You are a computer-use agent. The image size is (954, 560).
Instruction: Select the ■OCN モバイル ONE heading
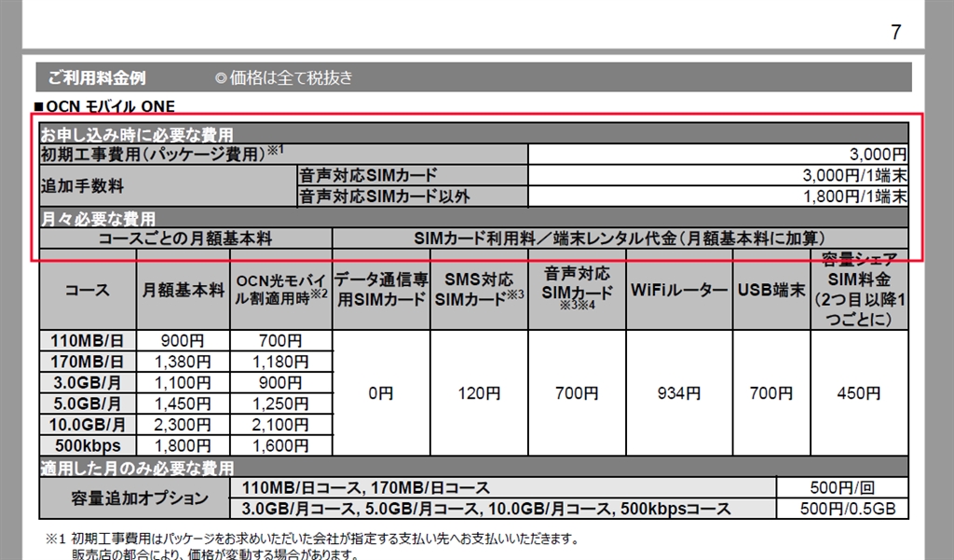click(104, 106)
